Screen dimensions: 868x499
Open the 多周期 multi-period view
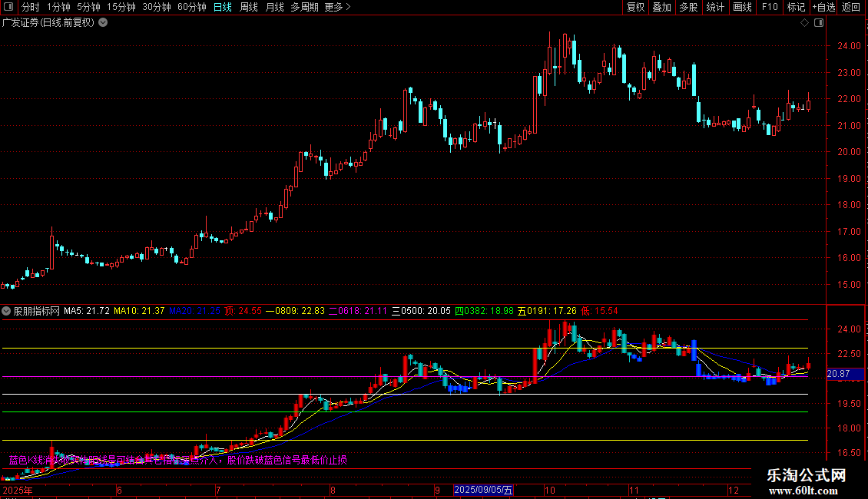point(304,7)
